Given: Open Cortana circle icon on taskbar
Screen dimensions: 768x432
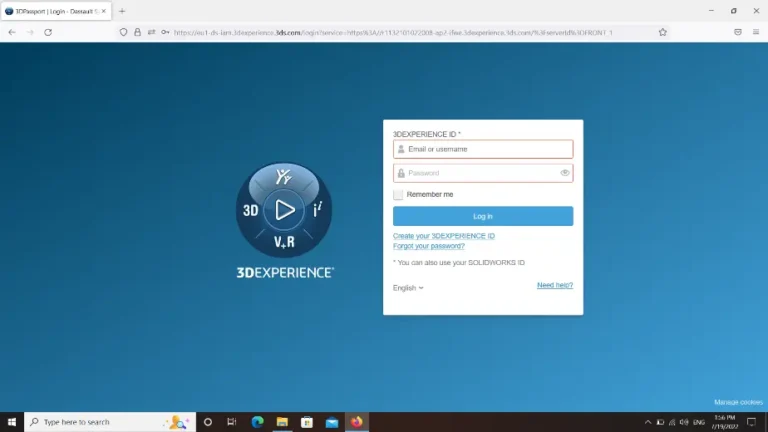Looking at the screenshot, I should click(208, 422).
